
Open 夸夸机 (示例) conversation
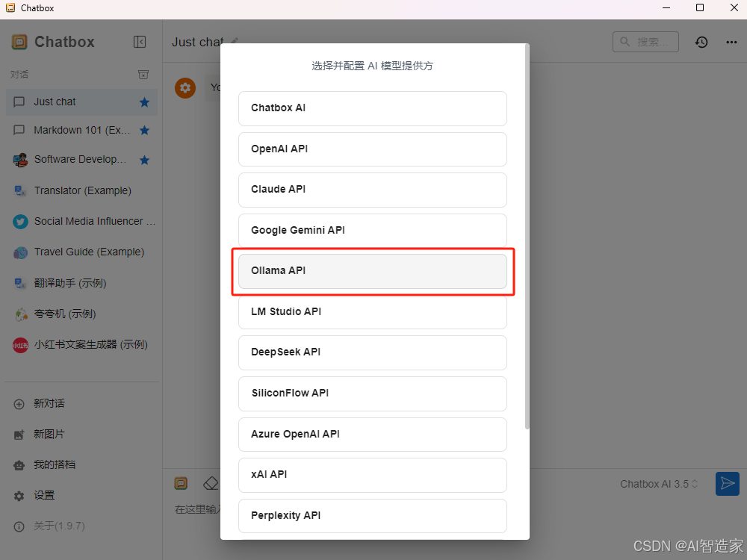[x=81, y=314]
